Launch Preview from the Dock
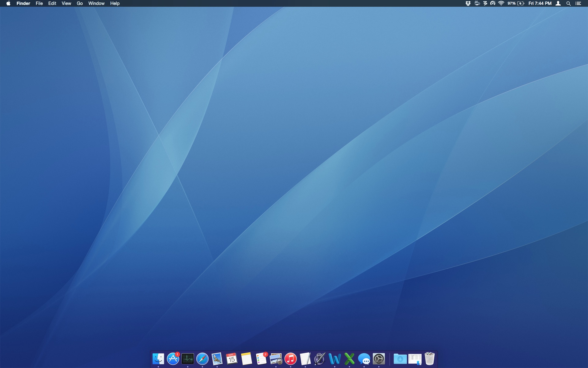The height and width of the screenshot is (368, 588). pyautogui.click(x=276, y=358)
